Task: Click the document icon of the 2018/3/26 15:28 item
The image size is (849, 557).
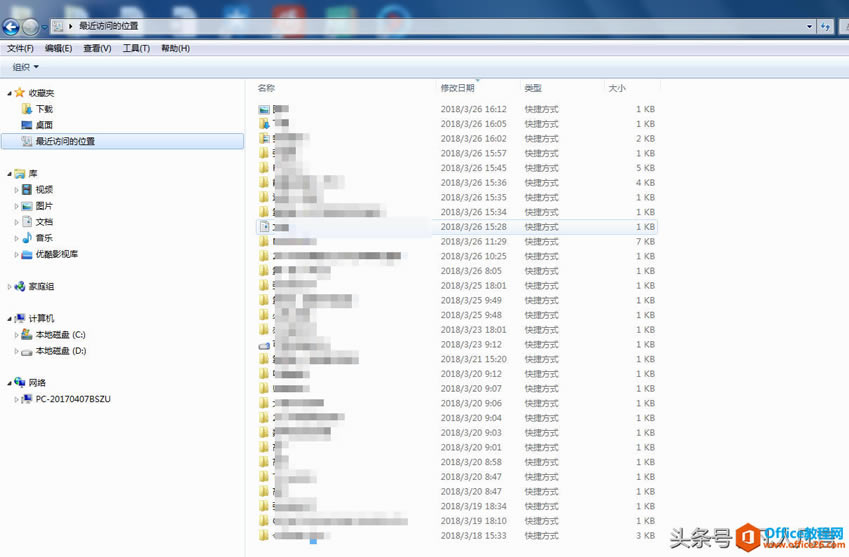Action: point(264,227)
